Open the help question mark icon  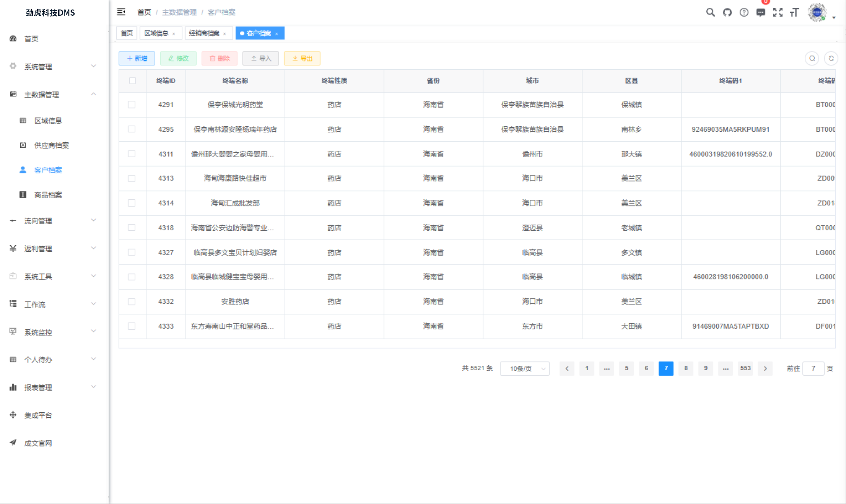tap(744, 12)
